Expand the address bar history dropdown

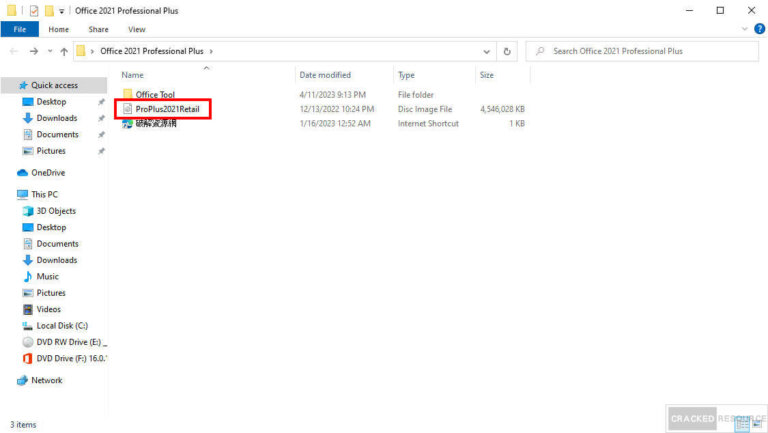click(487, 51)
